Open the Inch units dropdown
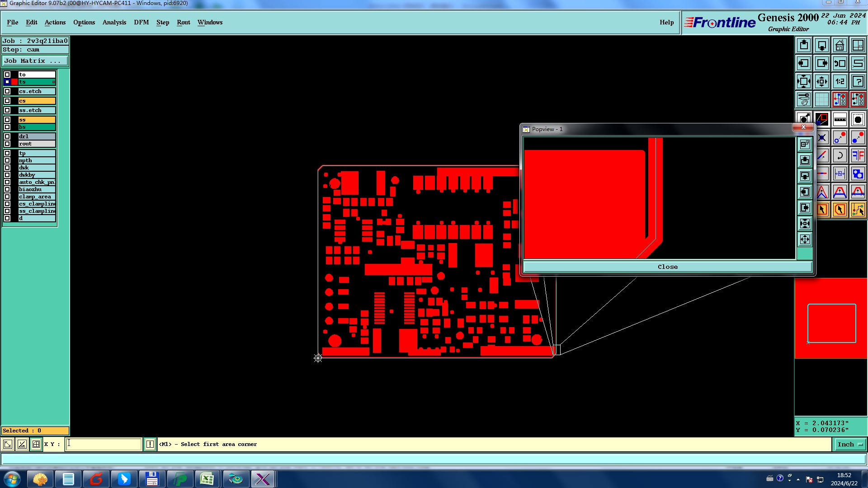The height and width of the screenshot is (488, 868). (850, 445)
